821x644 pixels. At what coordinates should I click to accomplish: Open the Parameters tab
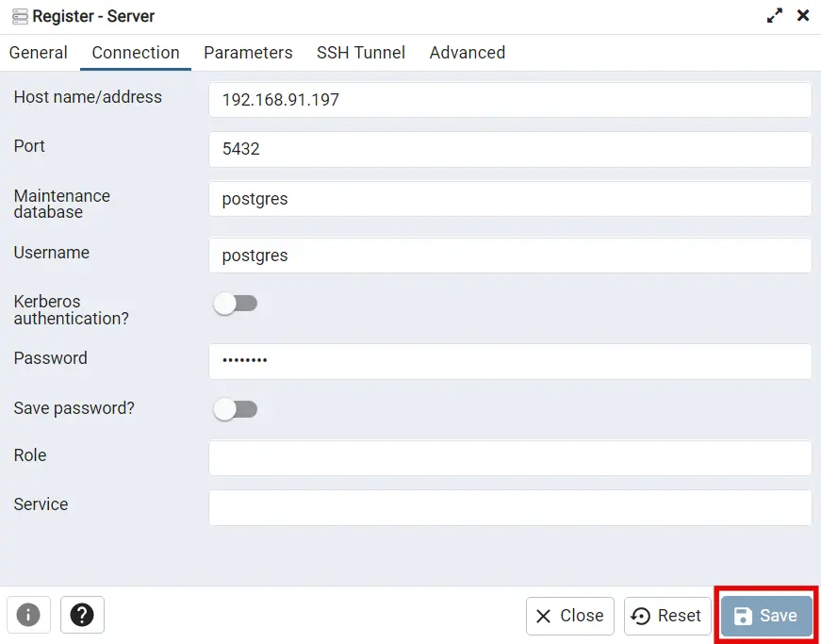pos(248,53)
